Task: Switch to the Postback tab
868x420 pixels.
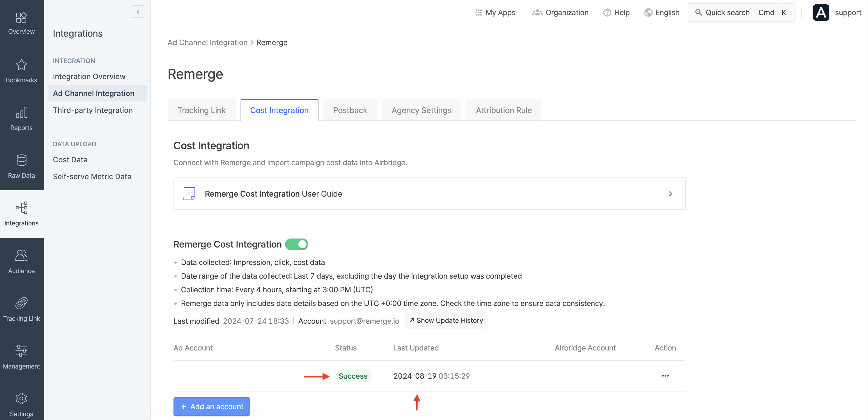Action: 350,110
